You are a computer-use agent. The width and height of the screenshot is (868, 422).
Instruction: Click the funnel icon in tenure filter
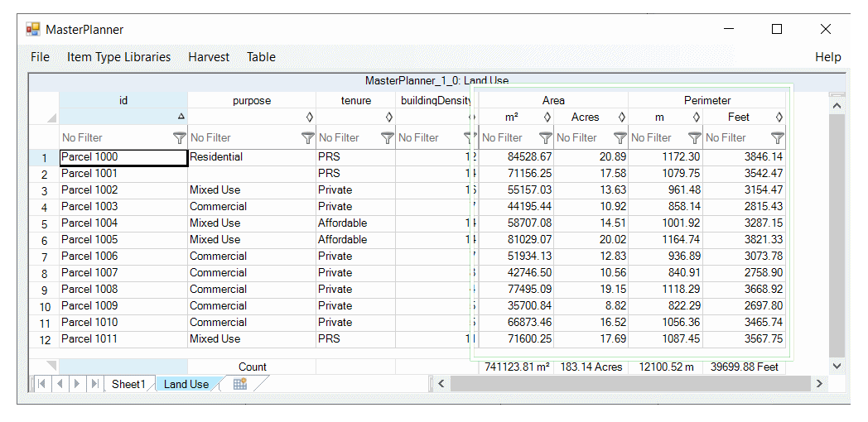pyautogui.click(x=388, y=137)
